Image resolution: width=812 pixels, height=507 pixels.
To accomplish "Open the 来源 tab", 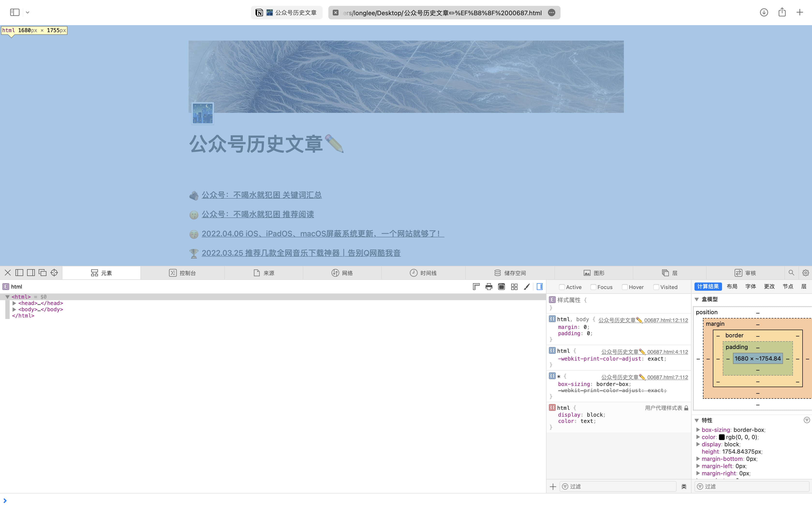I will pos(264,273).
